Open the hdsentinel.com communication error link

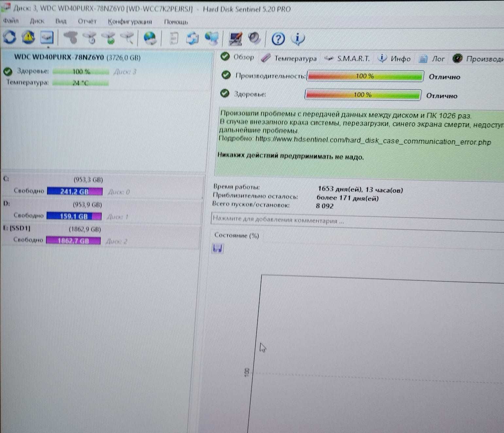point(373,140)
